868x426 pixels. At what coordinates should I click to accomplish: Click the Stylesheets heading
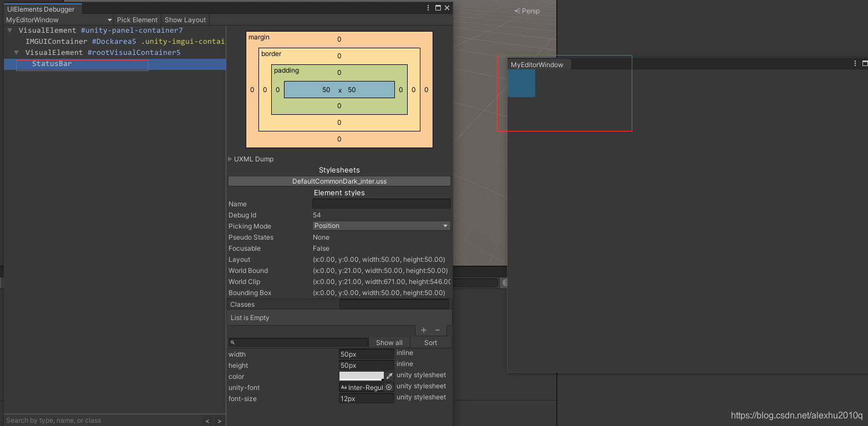tap(339, 170)
